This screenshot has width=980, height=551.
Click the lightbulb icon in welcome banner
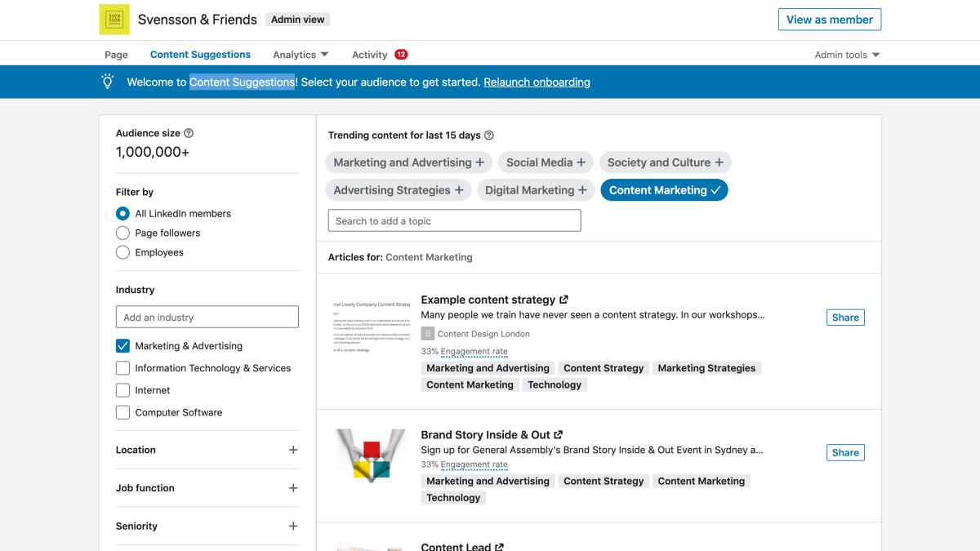click(x=107, y=82)
